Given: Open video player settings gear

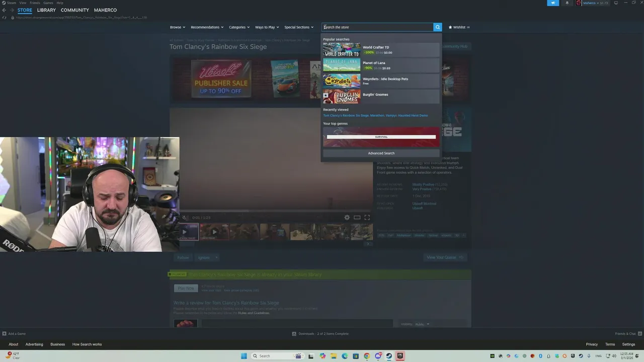Looking at the screenshot, I should [x=347, y=217].
